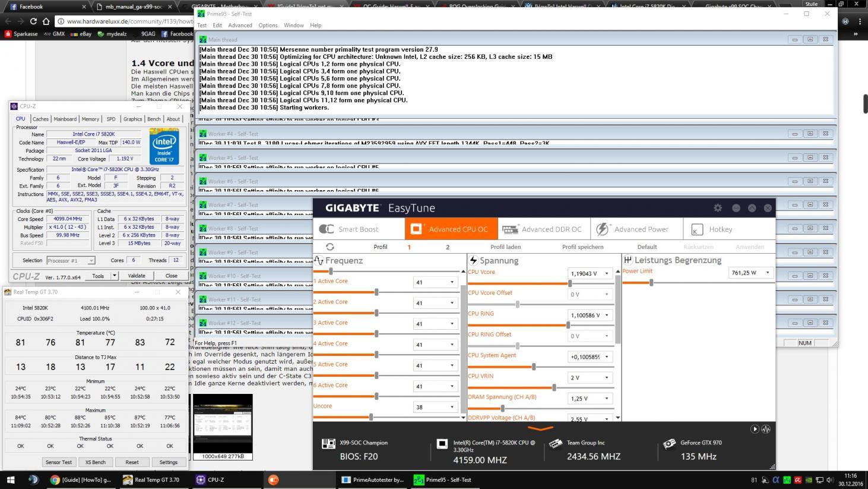This screenshot has height=489, width=868.
Task: Open Windows Start menu
Action: click(10, 479)
